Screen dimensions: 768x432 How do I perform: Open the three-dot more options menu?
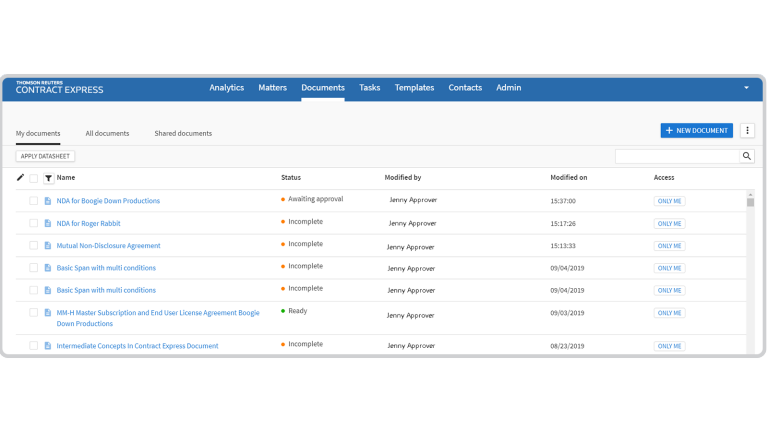point(747,130)
